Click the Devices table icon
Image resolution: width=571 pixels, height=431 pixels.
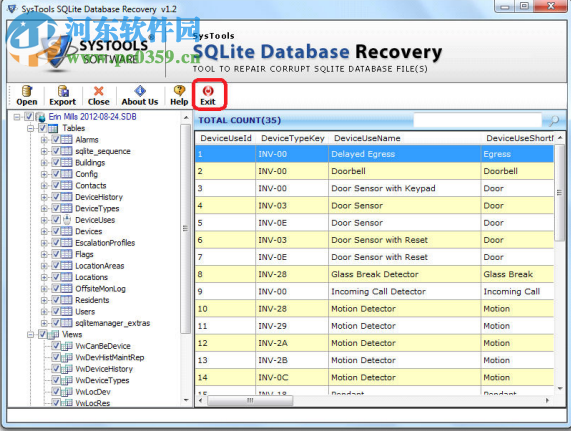point(66,231)
